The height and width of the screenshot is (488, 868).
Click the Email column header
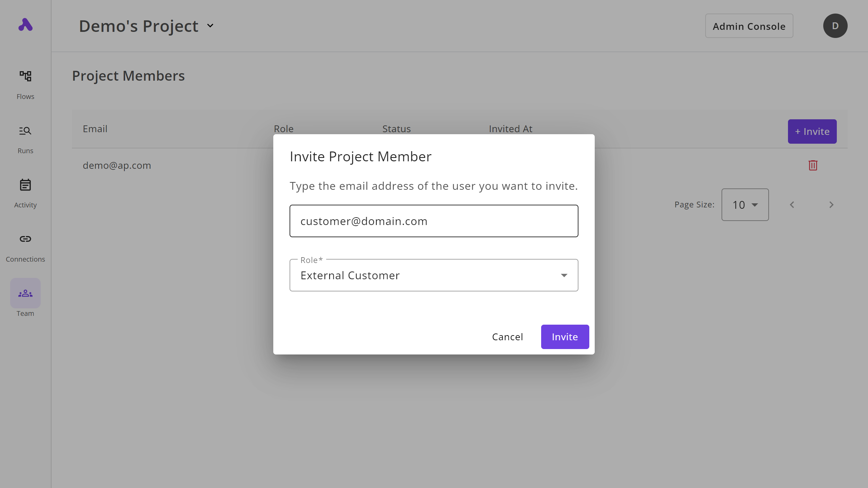click(95, 129)
